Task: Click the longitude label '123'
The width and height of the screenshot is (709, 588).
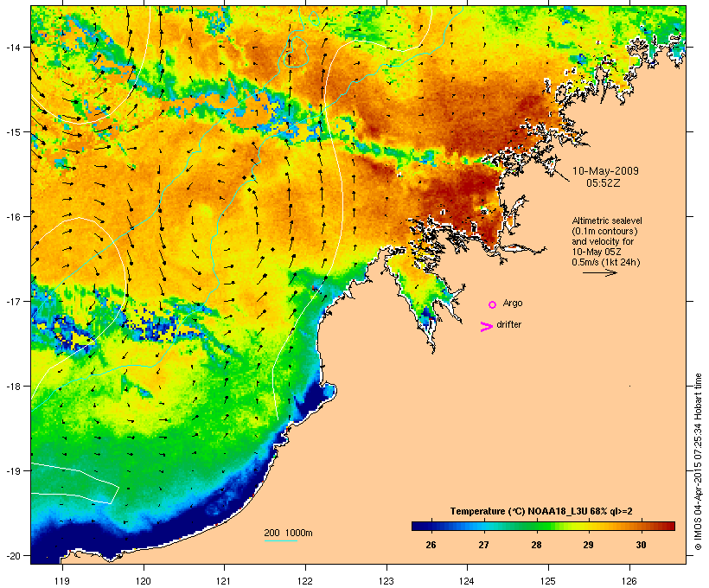Action: click(386, 581)
